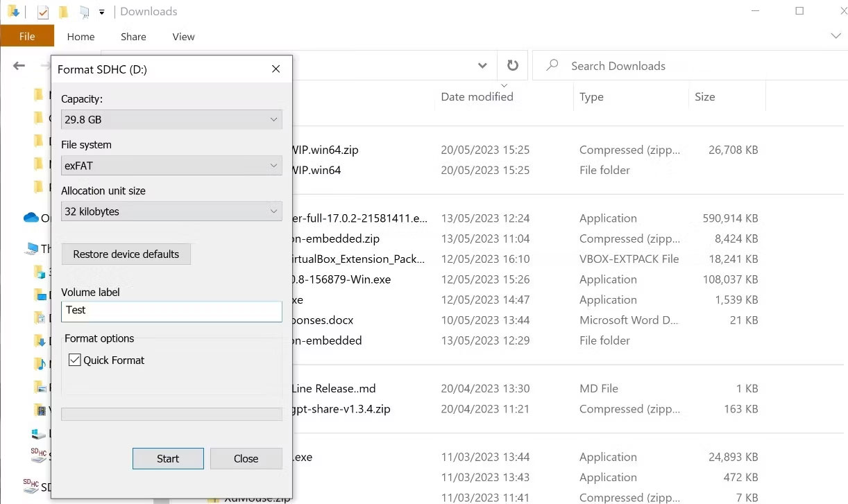Select OneDrive cloud icon in sidebar
Image resolution: width=848 pixels, height=504 pixels.
click(x=31, y=218)
